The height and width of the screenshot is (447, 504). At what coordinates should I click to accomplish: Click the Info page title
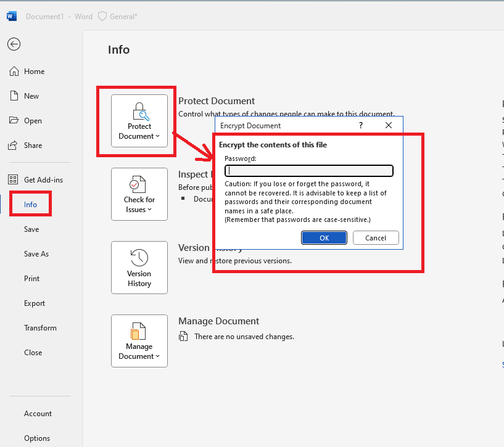click(x=118, y=50)
